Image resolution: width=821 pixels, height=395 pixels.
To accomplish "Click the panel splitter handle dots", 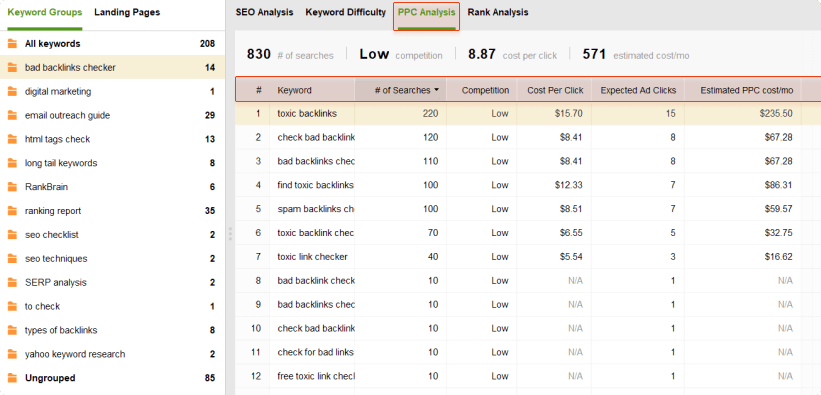I will [x=230, y=234].
